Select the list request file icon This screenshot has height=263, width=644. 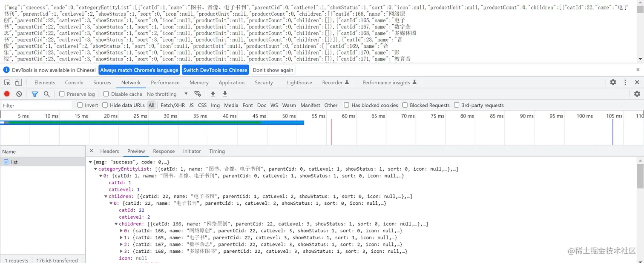pos(6,162)
